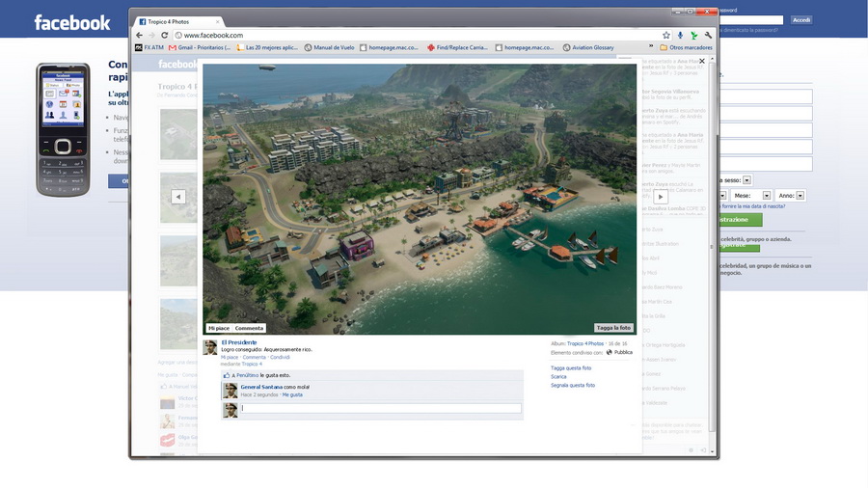Viewport: 868px width, 488px height.
Task: Expand bookmarks overflow chevron
Action: pos(650,47)
